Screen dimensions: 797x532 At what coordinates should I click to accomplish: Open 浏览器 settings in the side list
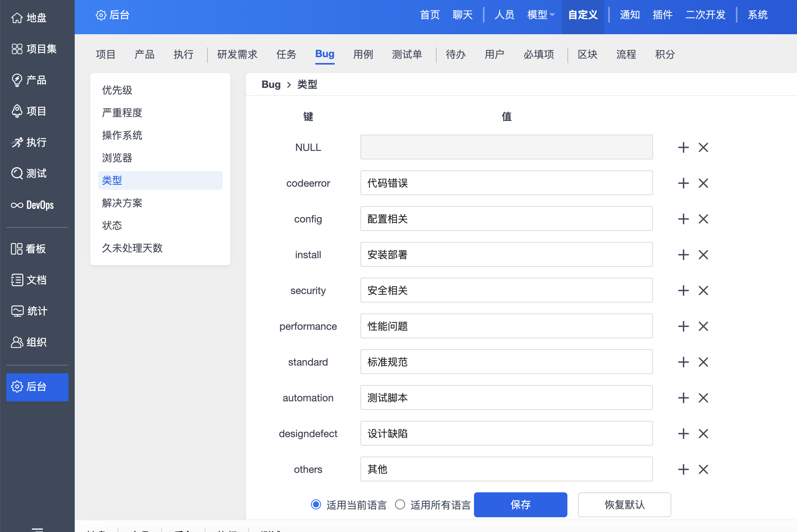coord(160,158)
